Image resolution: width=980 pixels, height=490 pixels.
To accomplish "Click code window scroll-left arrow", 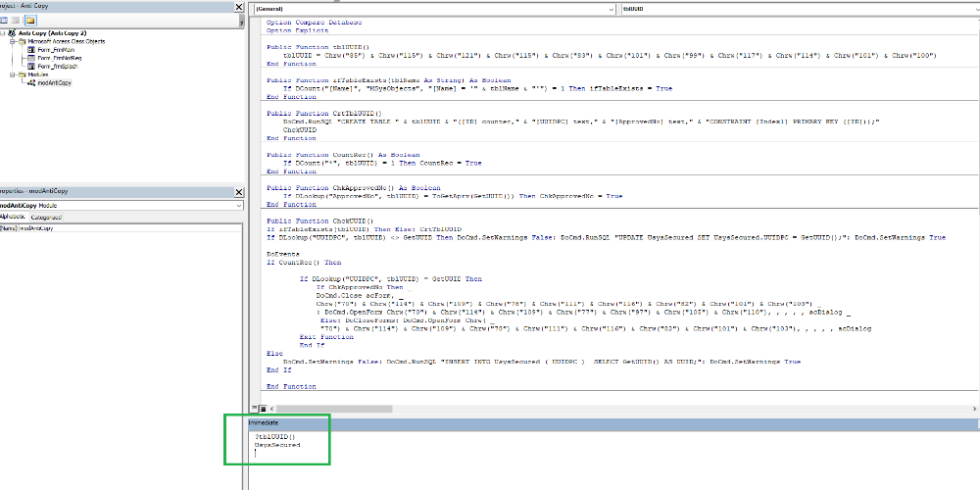I will [x=271, y=409].
